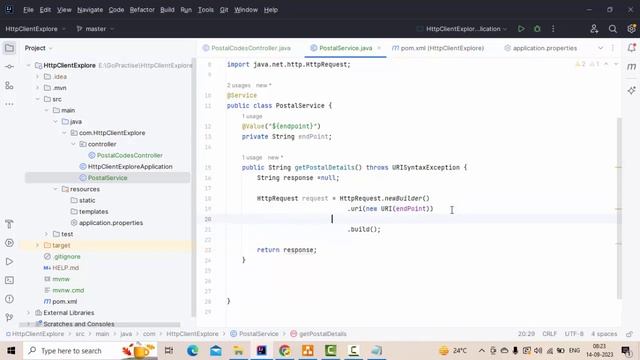Open Code With Me user icon
Viewport: 640px width, 360px height.
tap(594, 29)
